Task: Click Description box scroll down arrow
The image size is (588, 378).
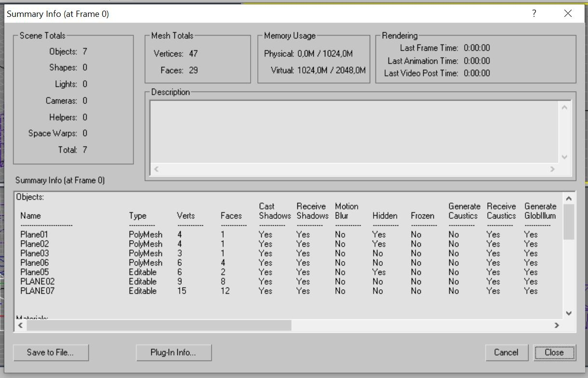Action: 565,157
